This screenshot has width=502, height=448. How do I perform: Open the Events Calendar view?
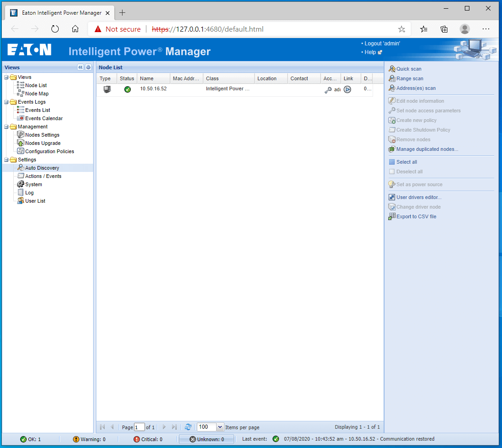43,118
